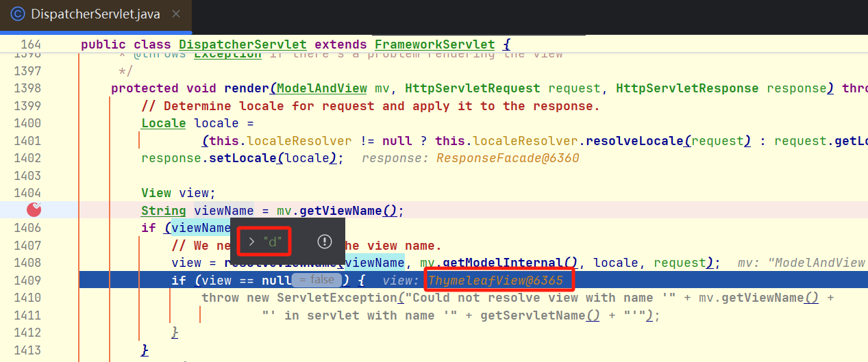This screenshot has width=868, height=362.
Task: Click the '= false' inline evaluation hint
Action: pos(316,280)
